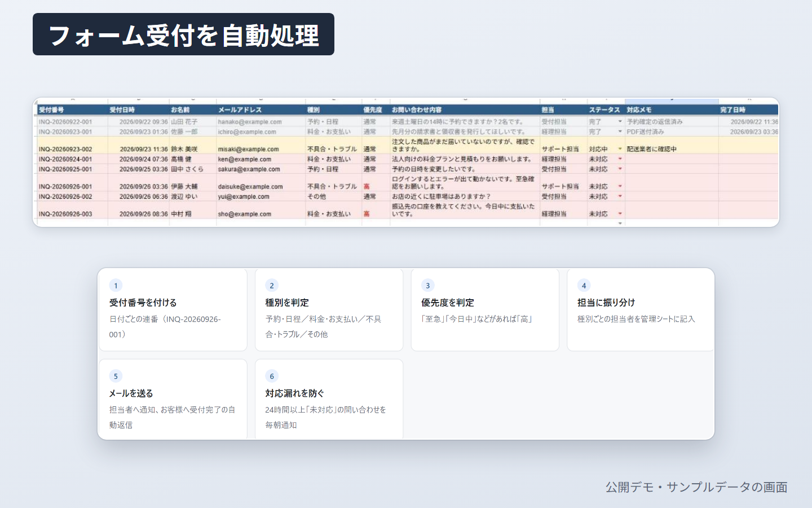Click the 対応漏れを防ぐ card title
812x508 pixels.
(295, 393)
